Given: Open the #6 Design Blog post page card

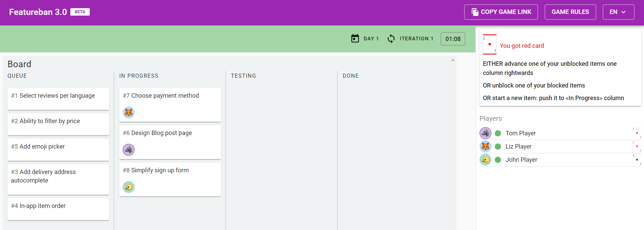Looking at the screenshot, I should (x=170, y=142).
